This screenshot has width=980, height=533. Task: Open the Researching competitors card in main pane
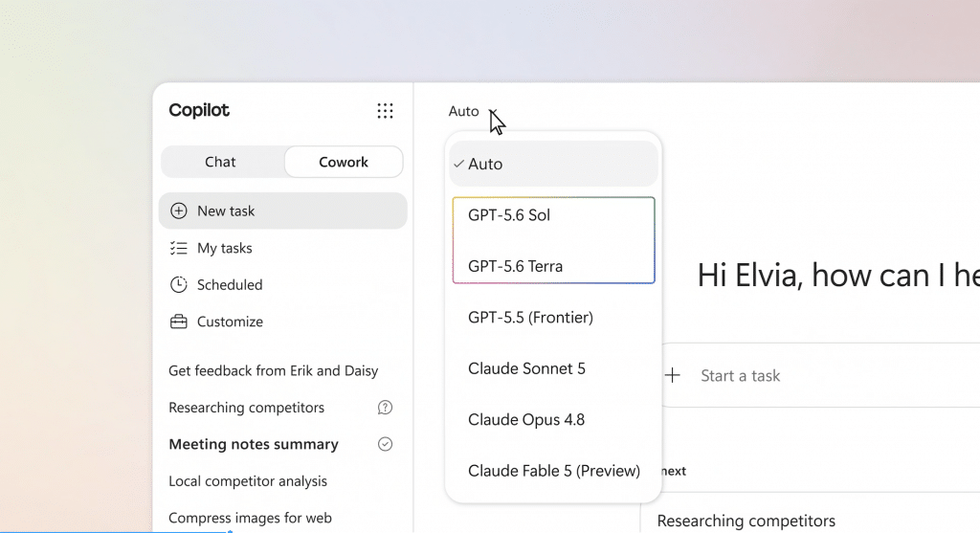point(746,521)
